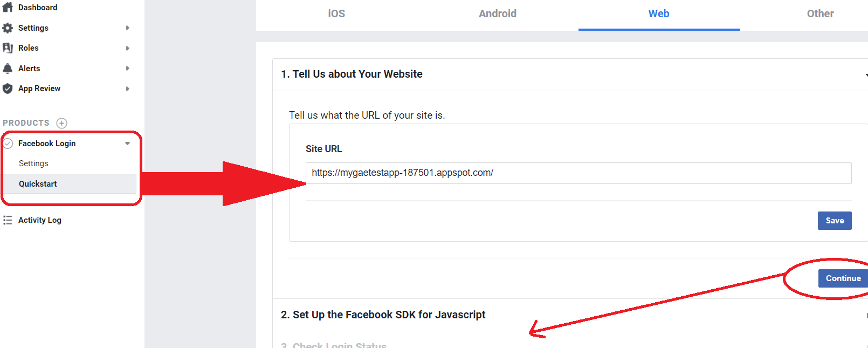
Task: Open Settings under Facebook Login
Action: coord(33,163)
